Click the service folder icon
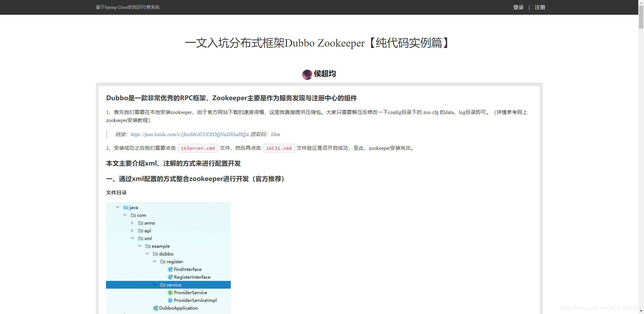Viewport: 644px width, 314px height. 163,285
